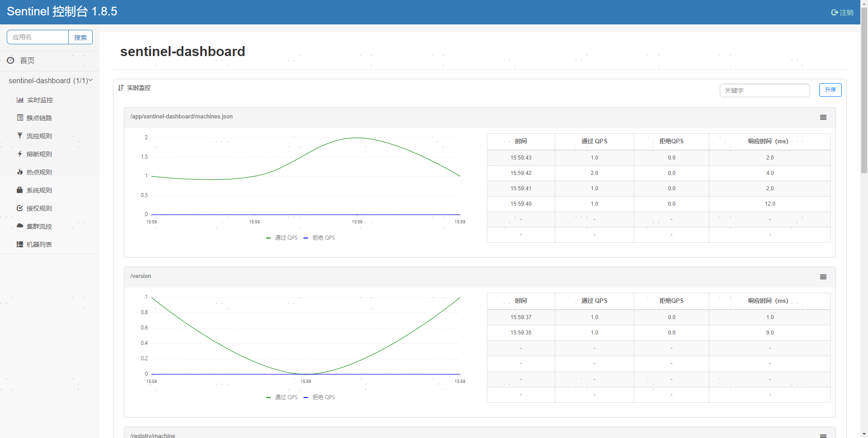Click the sort icon beside the 实时监控 panel title
868x438 pixels.
(x=121, y=88)
